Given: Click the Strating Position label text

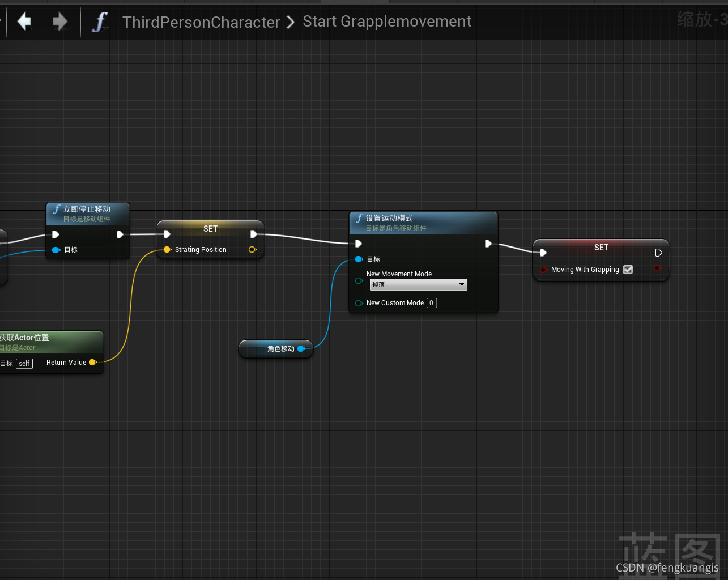Looking at the screenshot, I should pyautogui.click(x=201, y=250).
